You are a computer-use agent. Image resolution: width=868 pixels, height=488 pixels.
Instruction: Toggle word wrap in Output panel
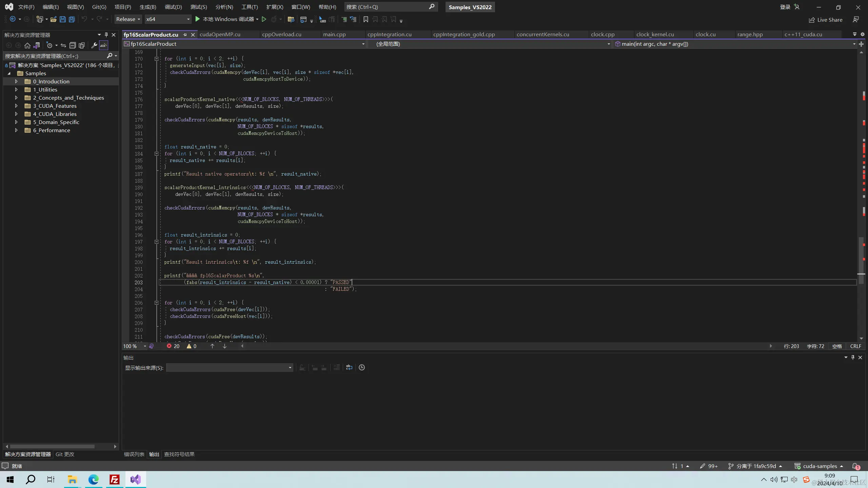pos(349,367)
